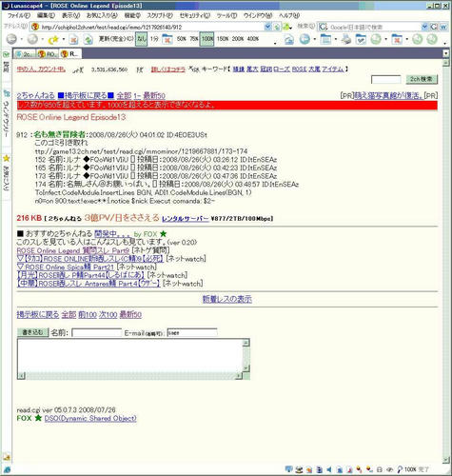Click the magnifier zoom icon in status bar
This screenshot has height=476, width=452.
[400, 469]
